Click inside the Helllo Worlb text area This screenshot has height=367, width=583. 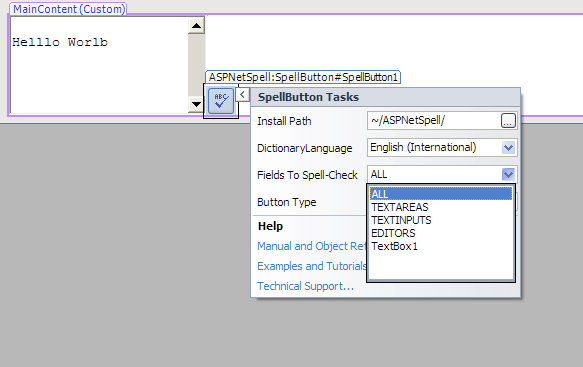pos(99,65)
